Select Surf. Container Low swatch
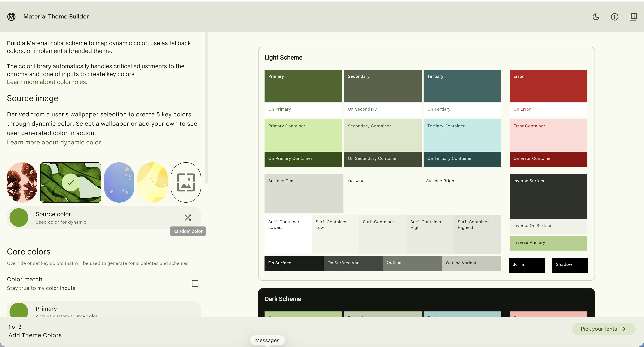 (x=335, y=235)
